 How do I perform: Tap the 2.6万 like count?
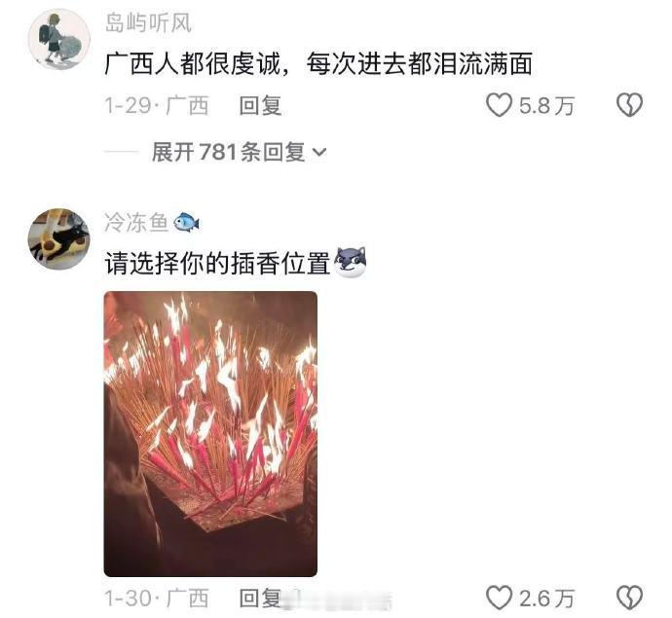click(x=546, y=599)
